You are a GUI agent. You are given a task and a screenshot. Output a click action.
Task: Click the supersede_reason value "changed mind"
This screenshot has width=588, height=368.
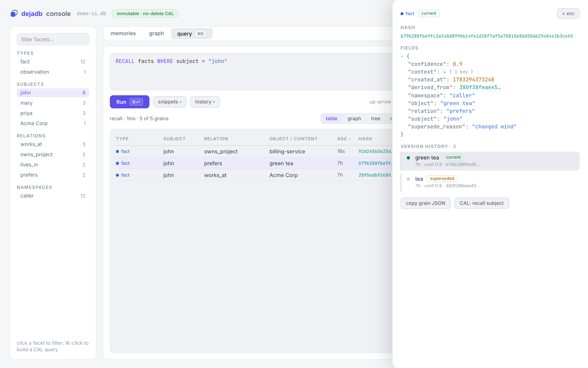[x=494, y=127]
